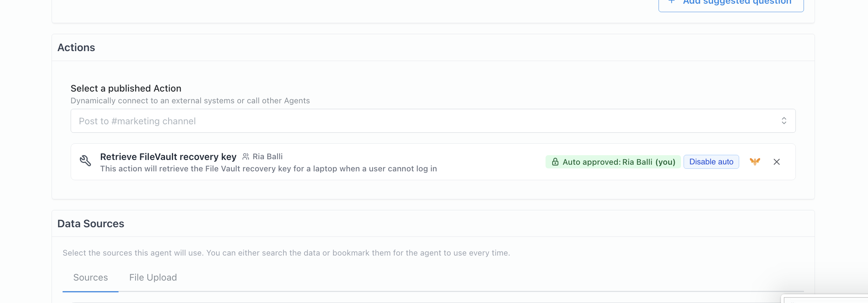Open the Post to #marketing channel dropdown
The width and height of the screenshot is (868, 303).
(x=433, y=121)
